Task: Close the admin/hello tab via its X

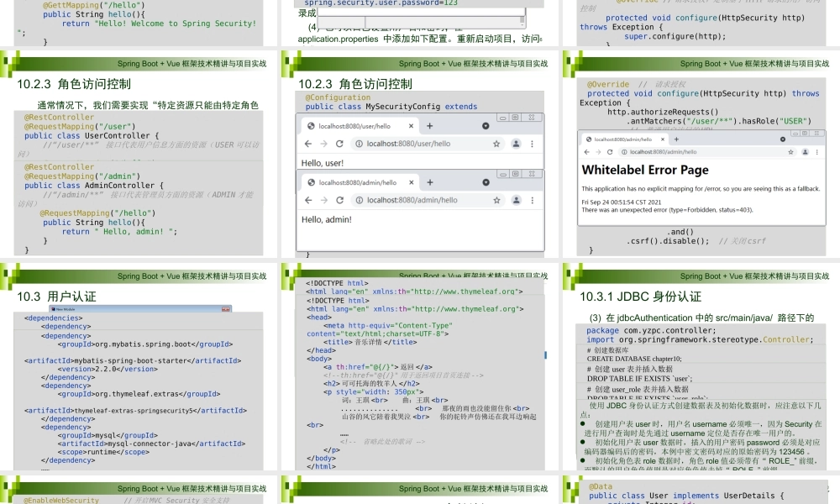Action: coord(412,184)
